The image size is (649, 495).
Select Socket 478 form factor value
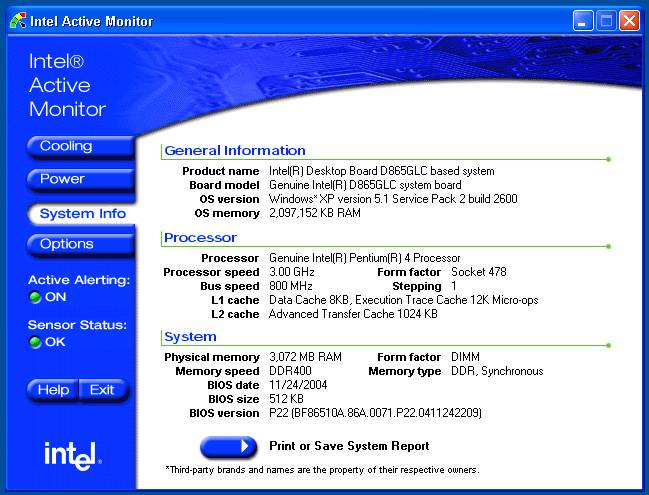pos(479,272)
